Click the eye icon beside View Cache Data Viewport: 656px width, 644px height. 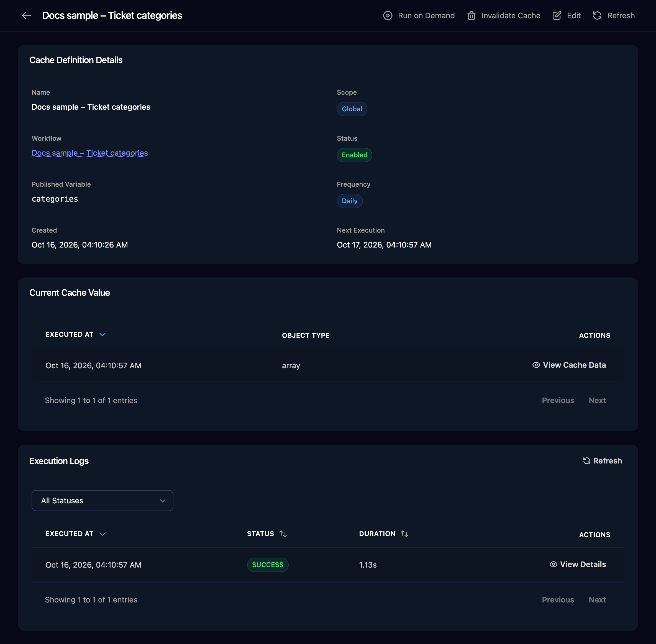(x=536, y=365)
